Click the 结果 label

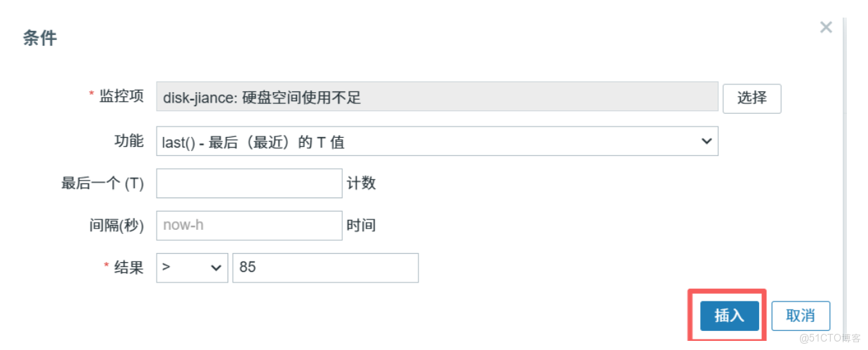pyautogui.click(x=129, y=267)
